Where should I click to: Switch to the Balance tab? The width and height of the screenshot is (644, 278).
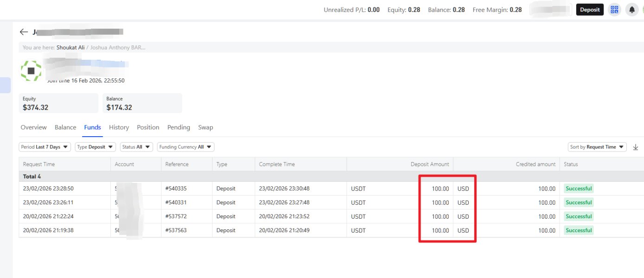pyautogui.click(x=65, y=127)
